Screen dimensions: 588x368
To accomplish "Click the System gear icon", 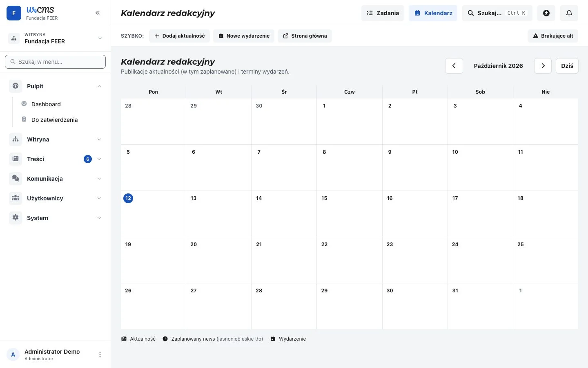I will coord(16,218).
